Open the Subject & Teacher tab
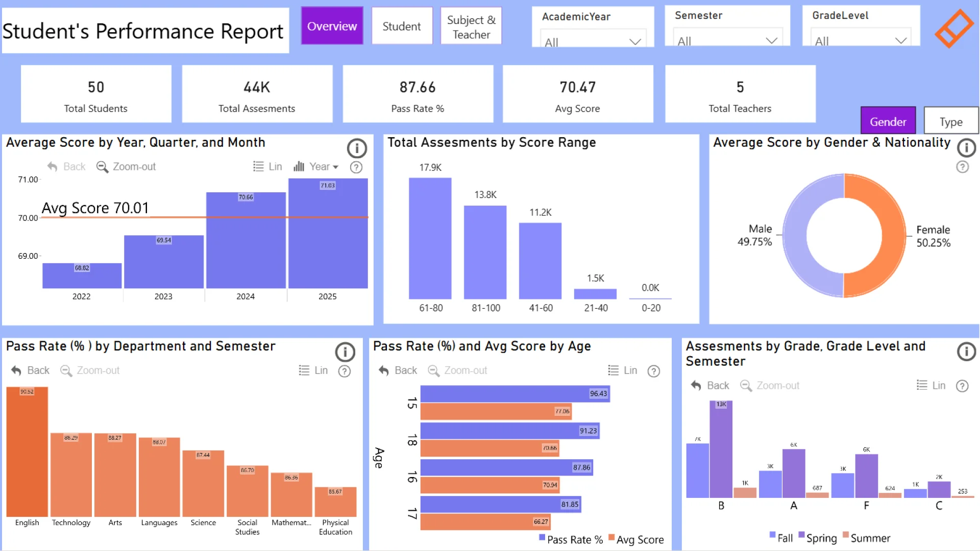Image resolution: width=980 pixels, height=551 pixels. pos(471,27)
